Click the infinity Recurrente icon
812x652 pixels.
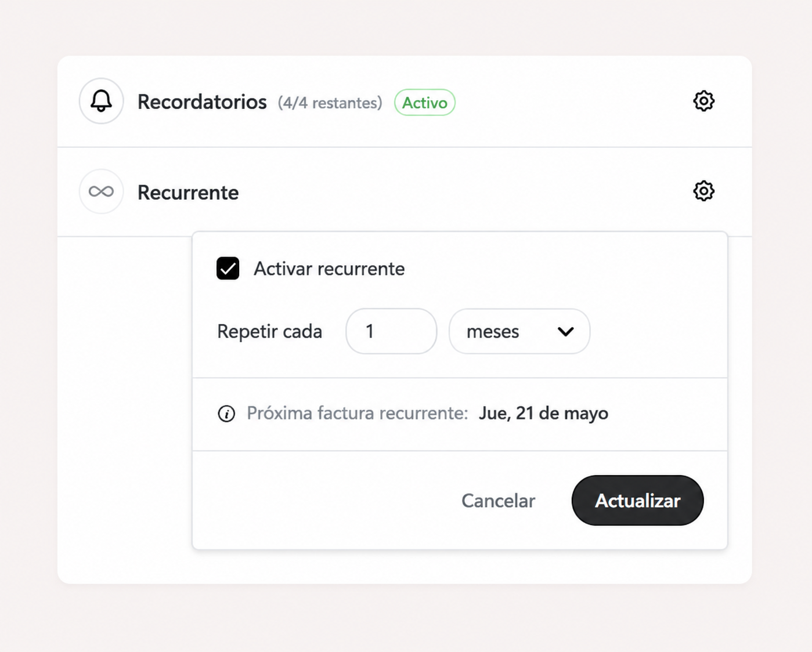point(101,191)
